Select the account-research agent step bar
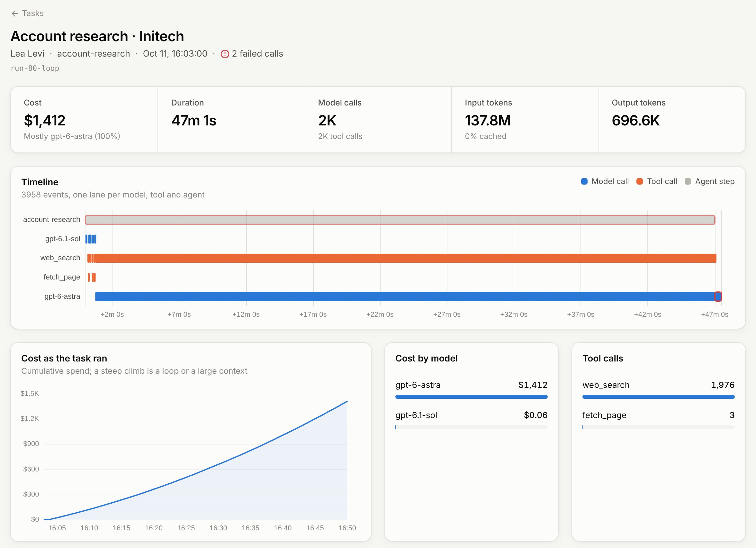 click(400, 220)
